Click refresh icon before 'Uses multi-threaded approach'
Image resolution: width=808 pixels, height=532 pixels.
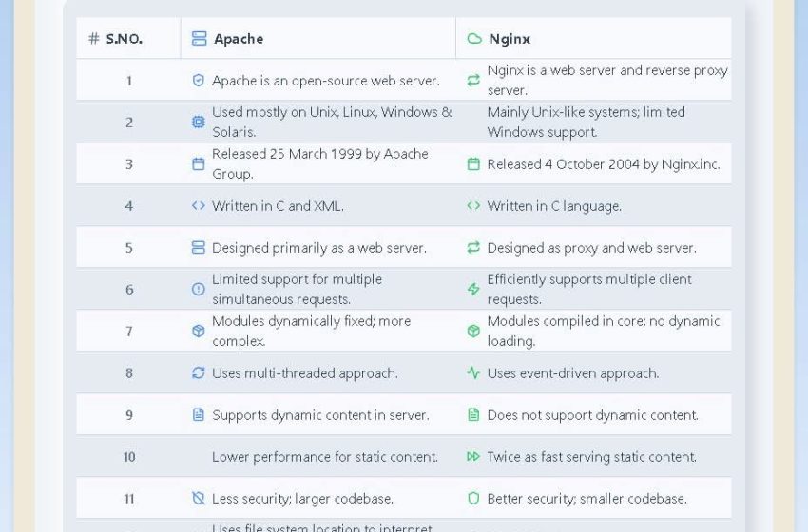pos(199,372)
